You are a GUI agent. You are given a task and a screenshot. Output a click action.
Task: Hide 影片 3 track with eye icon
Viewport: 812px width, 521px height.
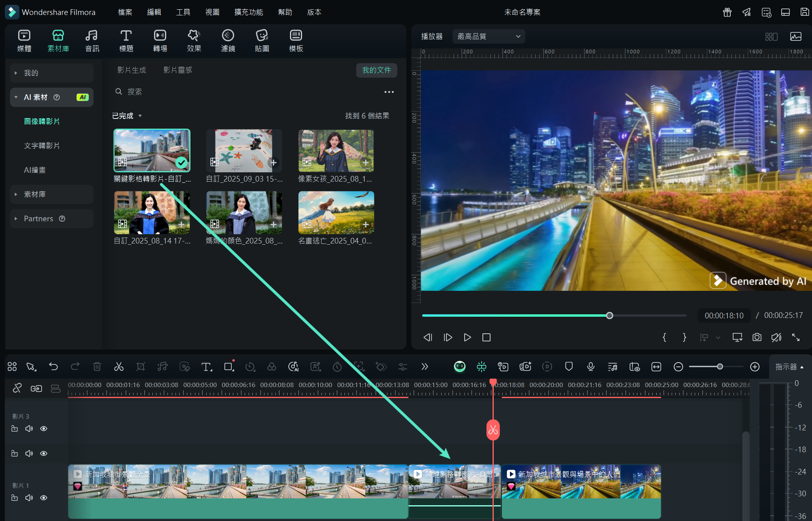coord(44,428)
